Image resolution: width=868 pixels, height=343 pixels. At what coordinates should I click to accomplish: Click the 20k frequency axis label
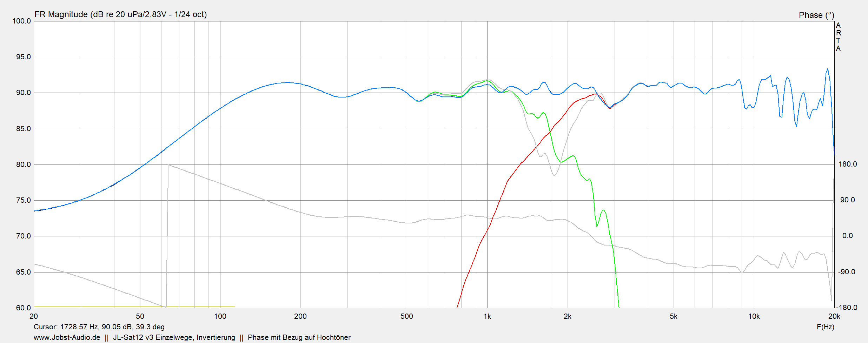click(834, 316)
